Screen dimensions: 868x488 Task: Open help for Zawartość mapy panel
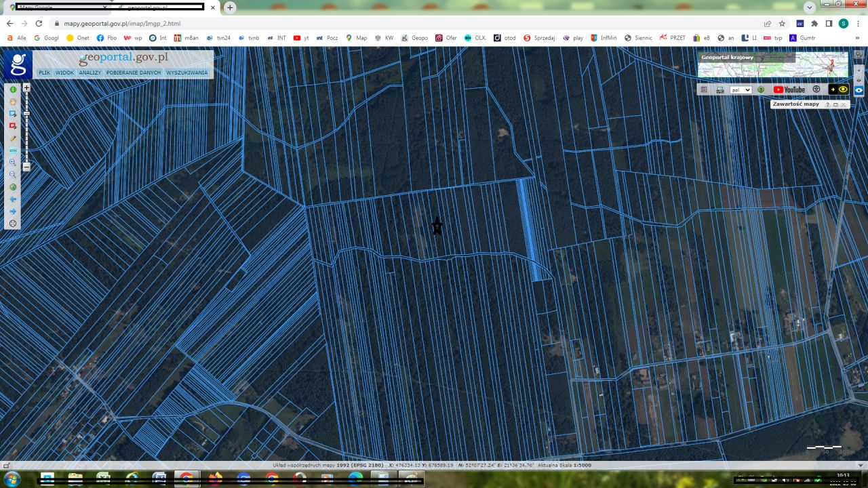[828, 105]
